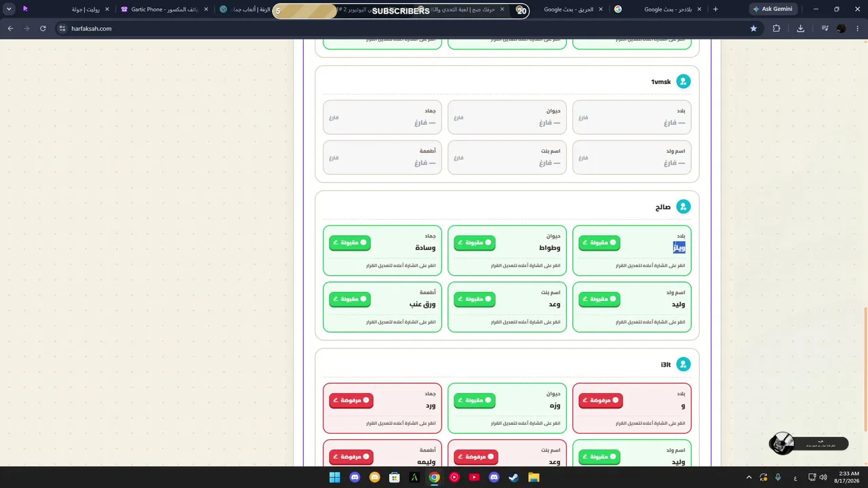
Task: Click the highlighted answer ويلز
Action: pyautogui.click(x=679, y=247)
